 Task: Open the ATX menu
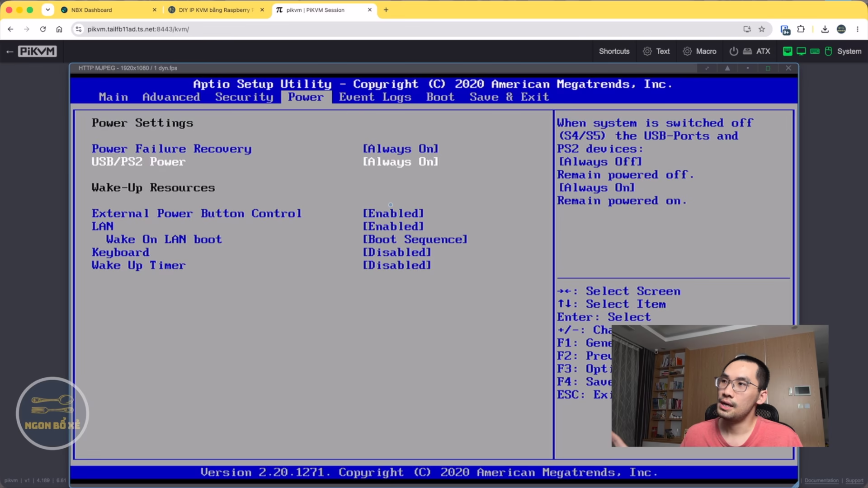(x=763, y=52)
